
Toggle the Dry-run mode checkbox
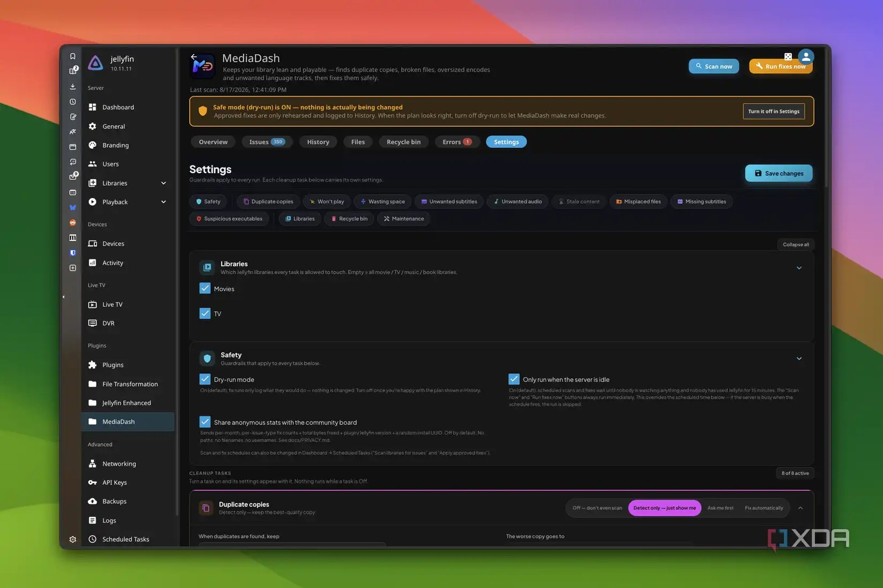coord(205,379)
